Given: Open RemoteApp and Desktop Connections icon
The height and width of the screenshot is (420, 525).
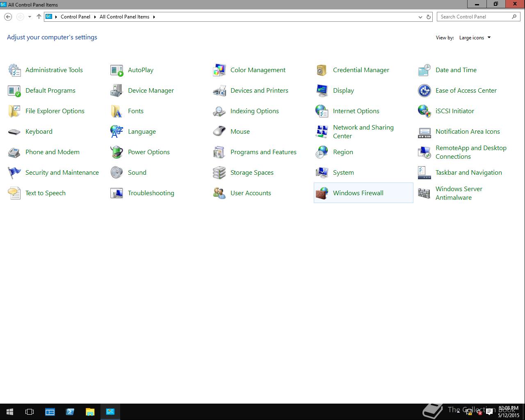Looking at the screenshot, I should click(x=425, y=152).
